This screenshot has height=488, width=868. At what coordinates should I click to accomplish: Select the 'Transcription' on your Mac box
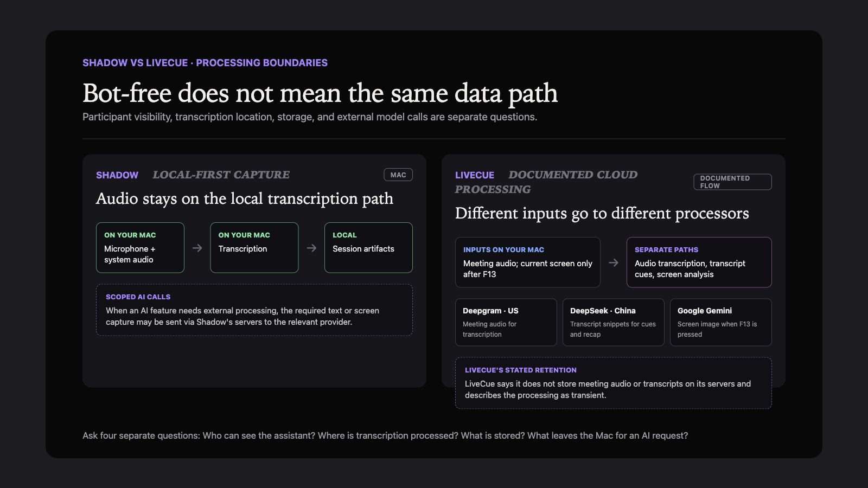click(254, 248)
